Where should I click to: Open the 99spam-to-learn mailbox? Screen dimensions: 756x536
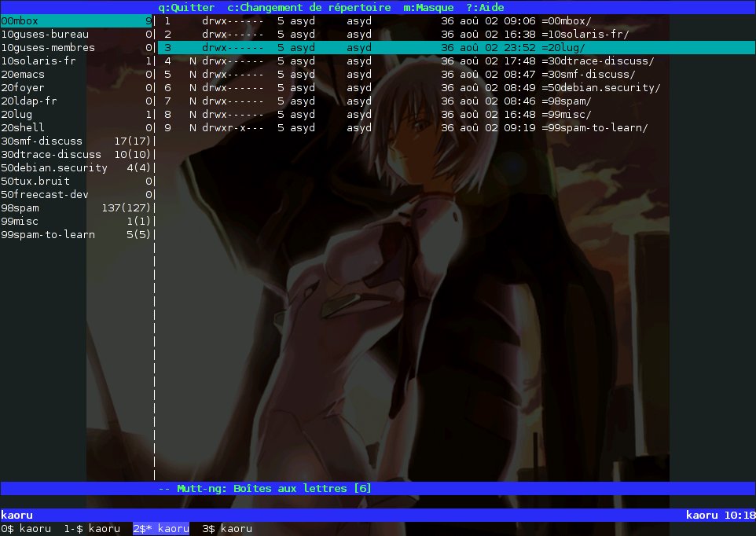coord(47,234)
